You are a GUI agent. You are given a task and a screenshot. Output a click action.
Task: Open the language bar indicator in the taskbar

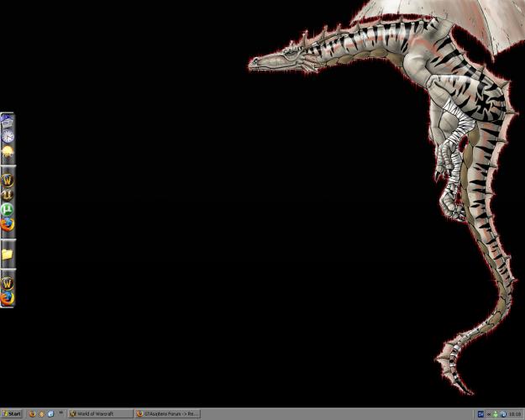point(480,414)
